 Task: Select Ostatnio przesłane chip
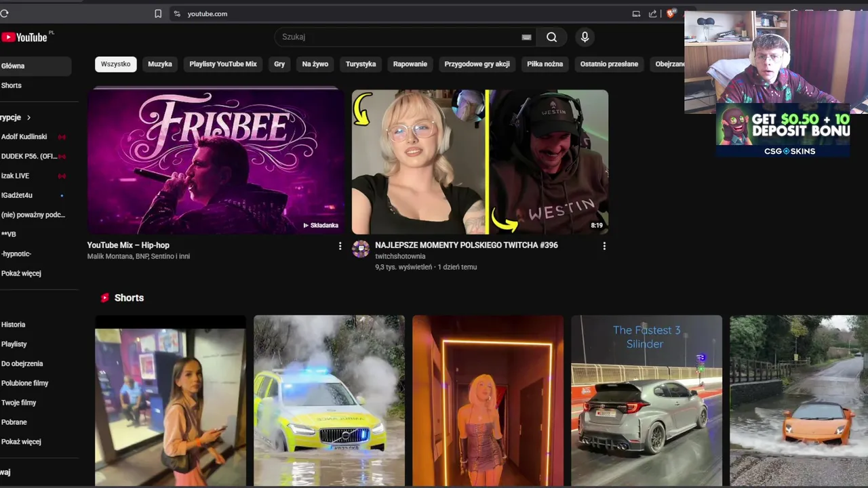pos(609,64)
